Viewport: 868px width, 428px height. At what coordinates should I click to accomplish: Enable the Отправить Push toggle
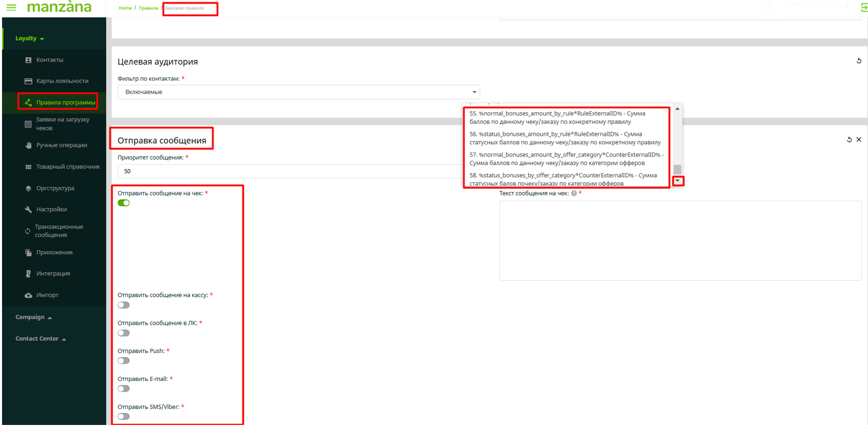124,361
